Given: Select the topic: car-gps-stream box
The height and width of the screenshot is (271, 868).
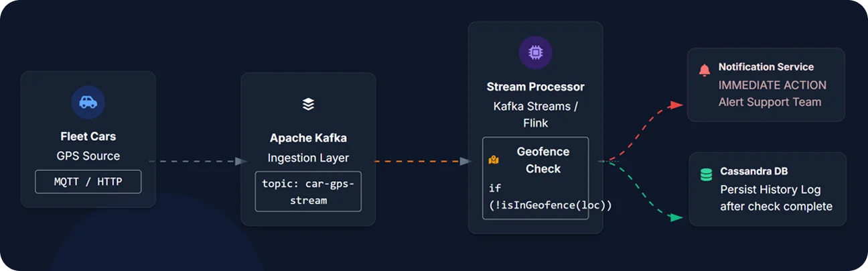Looking at the screenshot, I should [x=308, y=192].
